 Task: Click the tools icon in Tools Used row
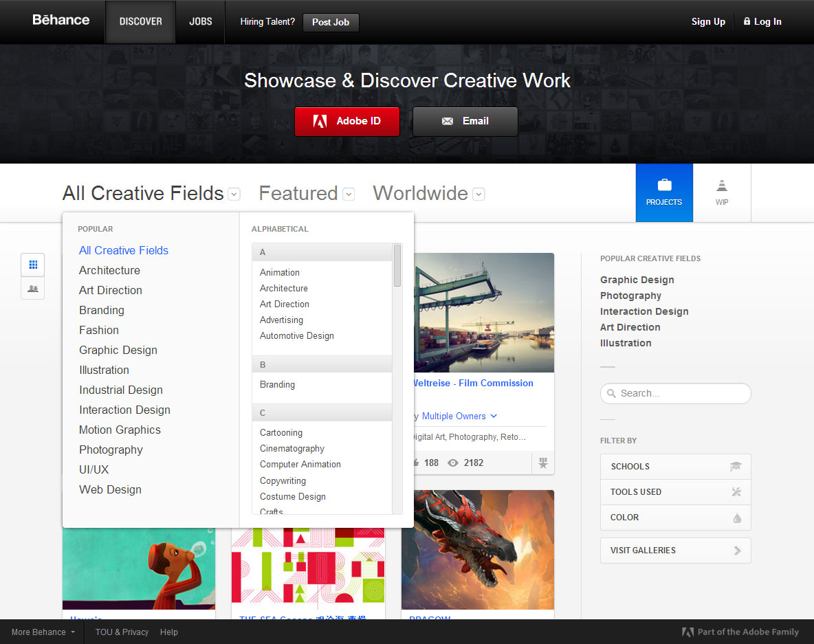[x=736, y=492]
